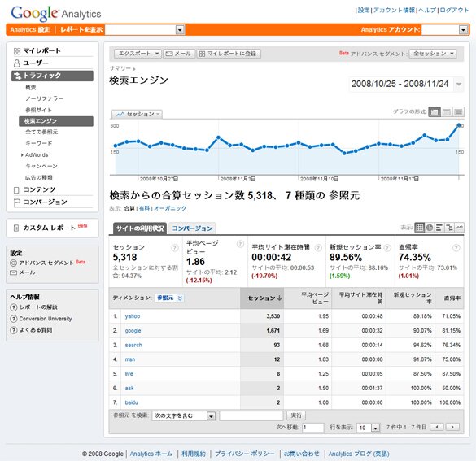Select the line trend view icon
The height and width of the screenshot is (461, 476).
tap(459, 228)
